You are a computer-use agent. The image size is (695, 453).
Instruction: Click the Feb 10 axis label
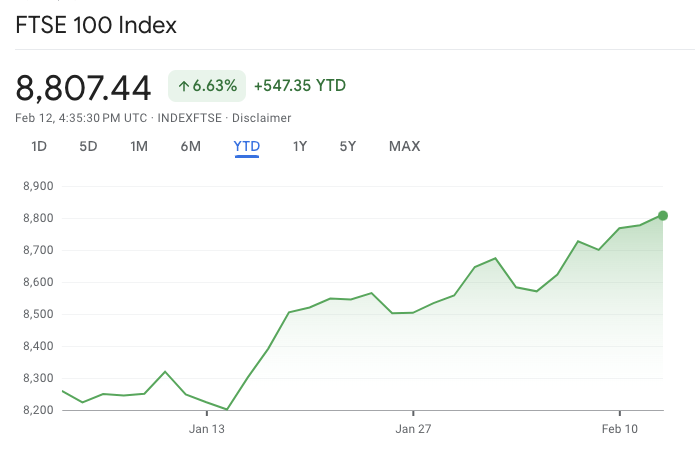tap(620, 430)
